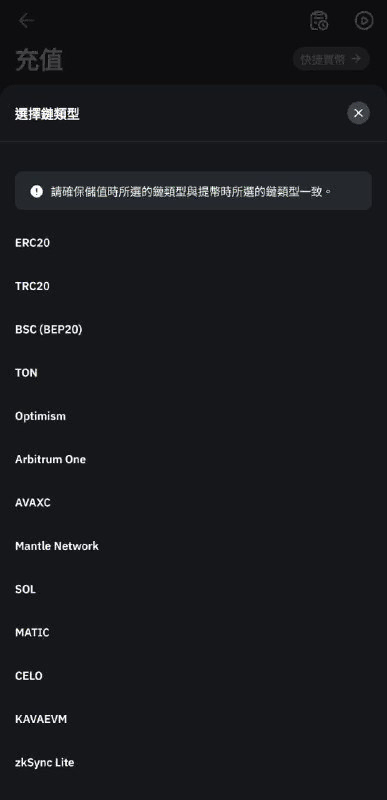Select zkSync Lite chain

click(193, 763)
